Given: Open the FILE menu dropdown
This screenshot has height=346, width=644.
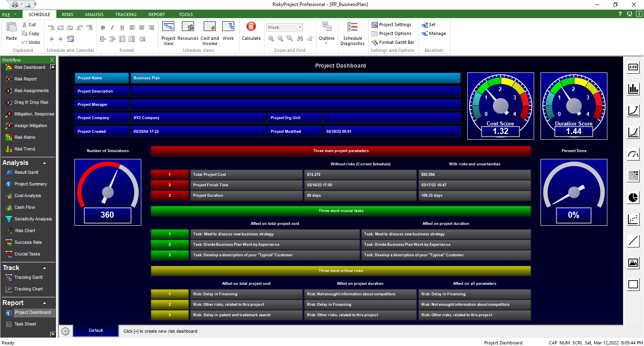Looking at the screenshot, I should [x=9, y=14].
